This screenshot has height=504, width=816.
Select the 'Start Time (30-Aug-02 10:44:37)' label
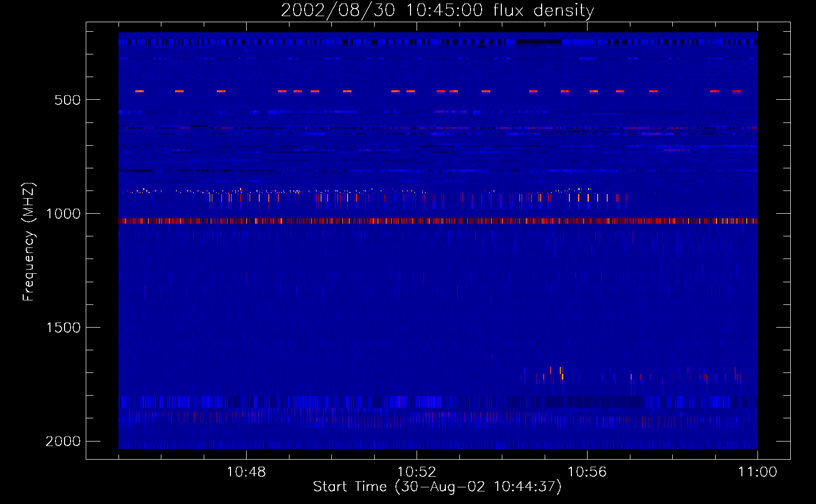(x=437, y=487)
